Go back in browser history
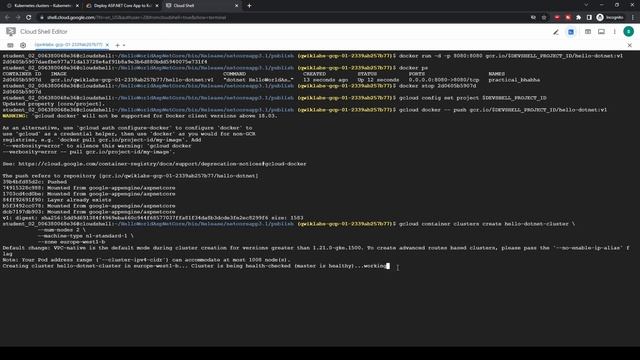 click(7, 18)
